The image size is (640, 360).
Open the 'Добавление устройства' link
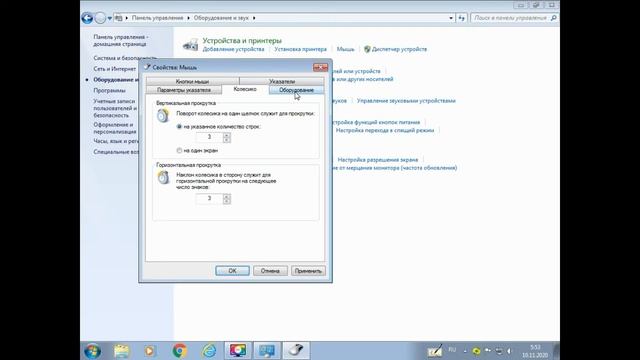click(233, 49)
